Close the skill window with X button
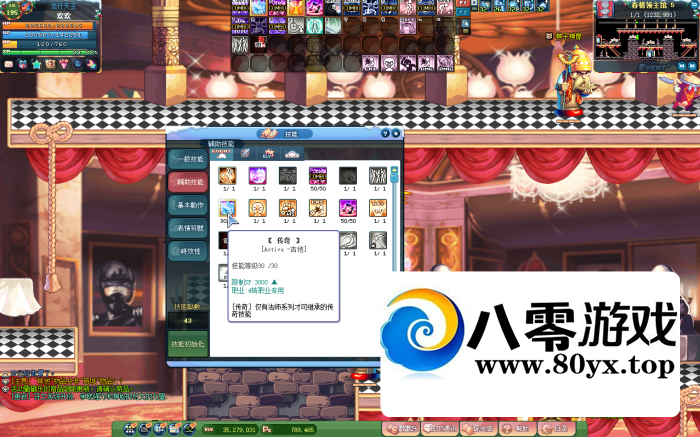 tap(396, 133)
